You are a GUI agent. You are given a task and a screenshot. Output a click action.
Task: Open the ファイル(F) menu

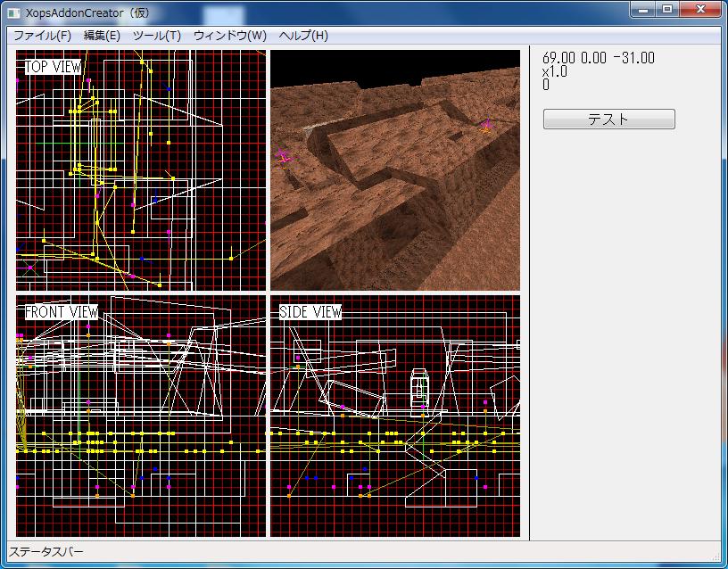pyautogui.click(x=42, y=36)
